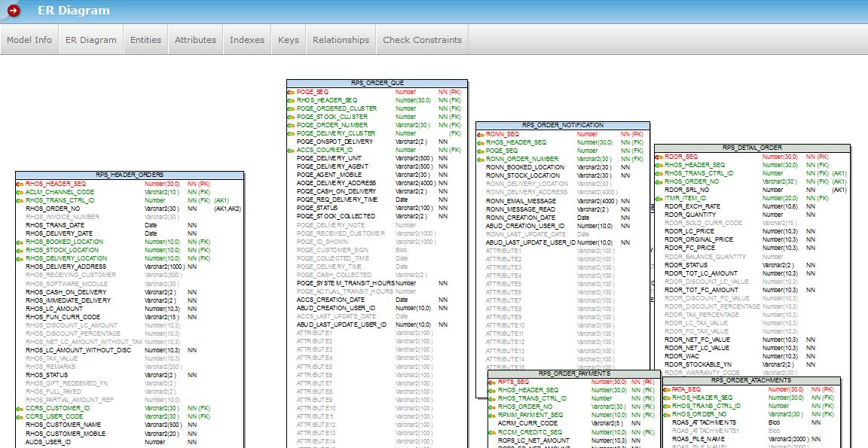Click the RPS_DETAIL_ORDER entity header
The width and height of the screenshot is (868, 448).
751,148
